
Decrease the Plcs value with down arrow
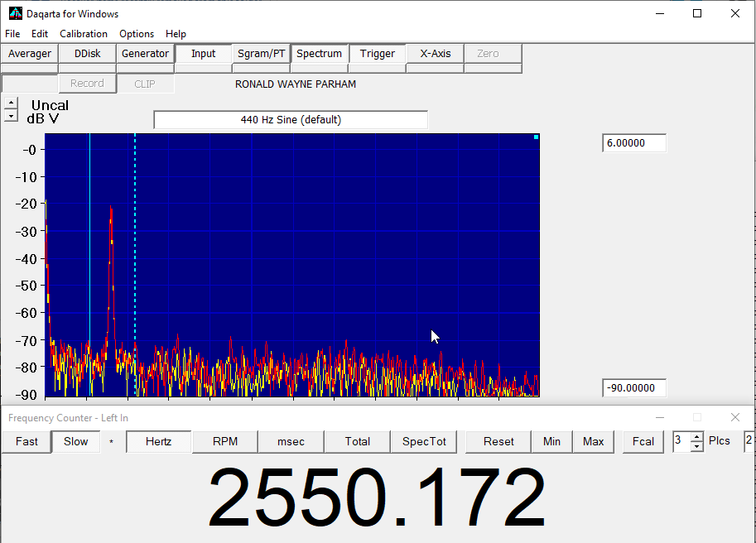(696, 446)
